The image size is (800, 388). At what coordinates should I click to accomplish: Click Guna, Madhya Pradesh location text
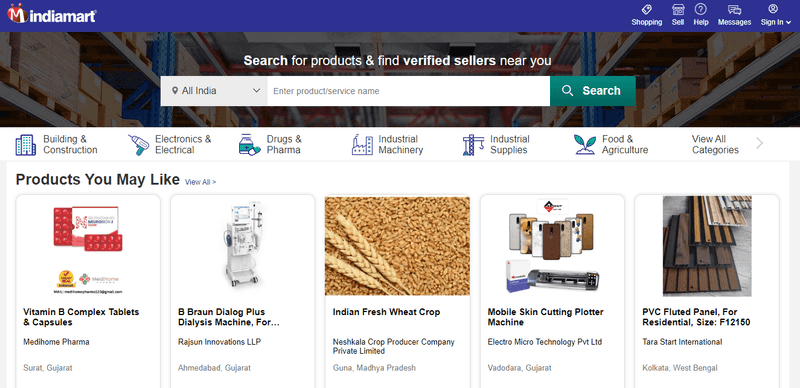pyautogui.click(x=374, y=368)
